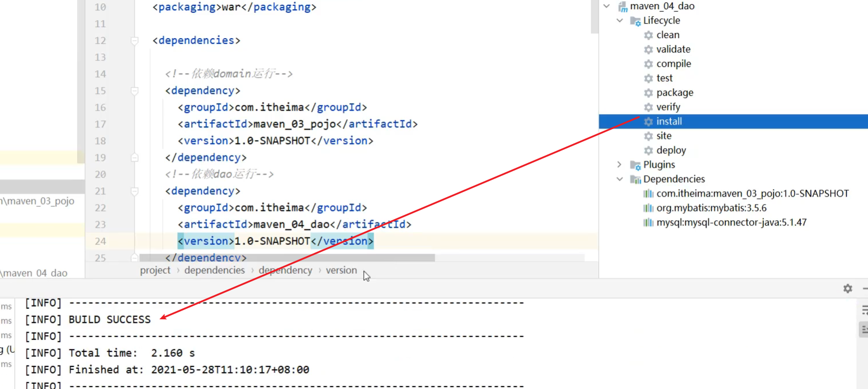Collapse the maven_04_dao project node

click(607, 6)
